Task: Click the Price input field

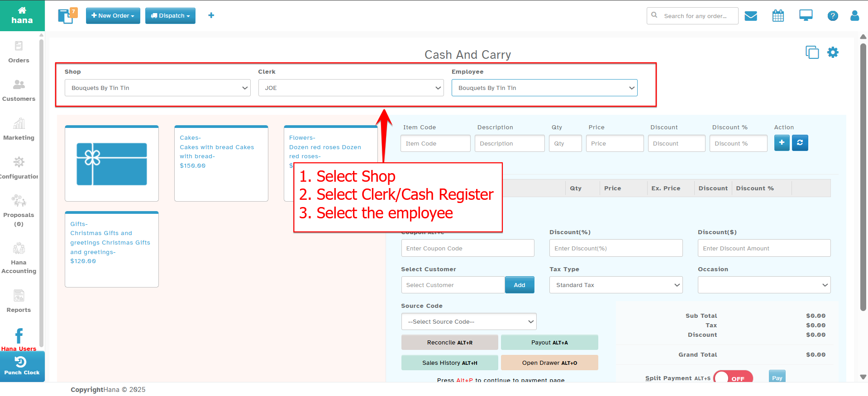Action: (x=615, y=143)
